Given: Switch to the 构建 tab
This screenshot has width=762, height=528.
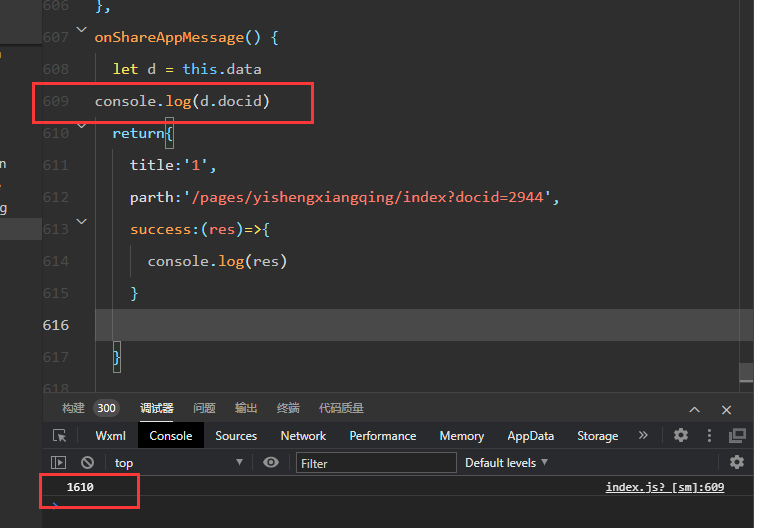Looking at the screenshot, I should [73, 408].
